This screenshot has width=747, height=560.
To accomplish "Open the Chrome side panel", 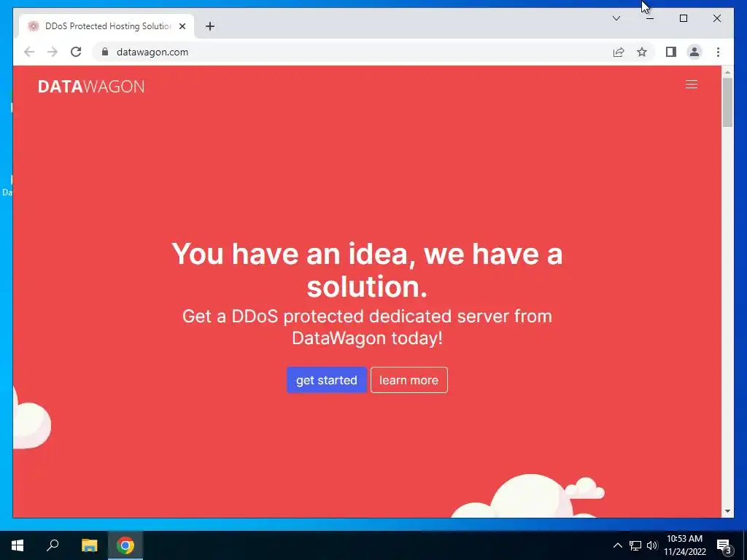I will [671, 52].
